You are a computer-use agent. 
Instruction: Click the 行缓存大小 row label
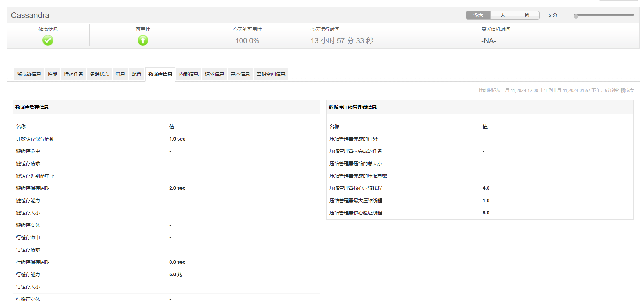tap(28, 287)
